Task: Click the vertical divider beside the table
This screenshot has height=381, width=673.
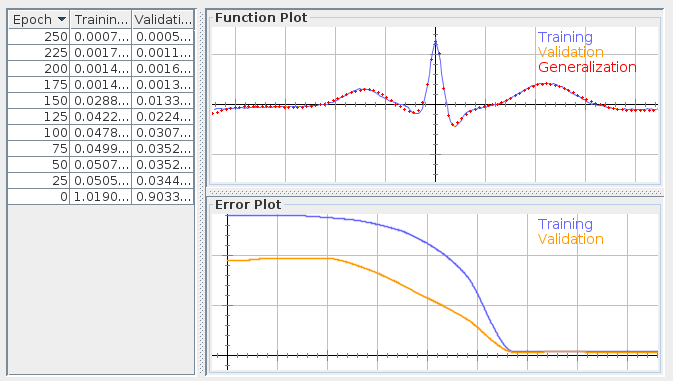Action: coord(200,192)
